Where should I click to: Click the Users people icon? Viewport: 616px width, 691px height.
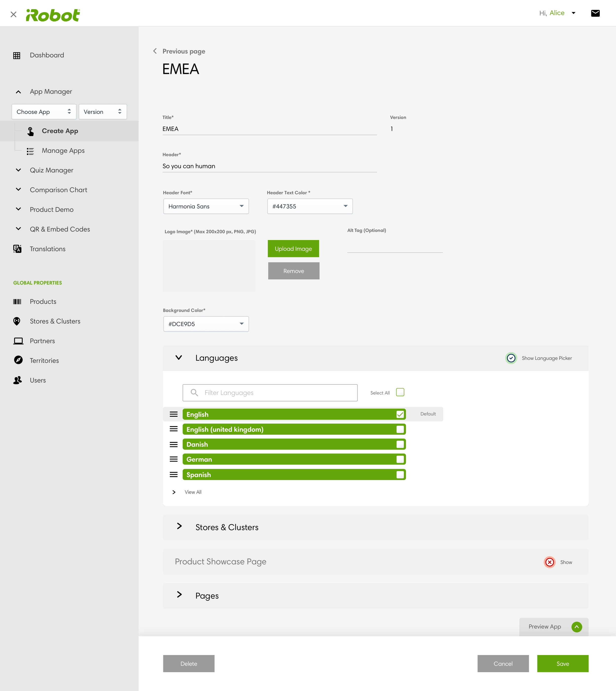tap(17, 380)
